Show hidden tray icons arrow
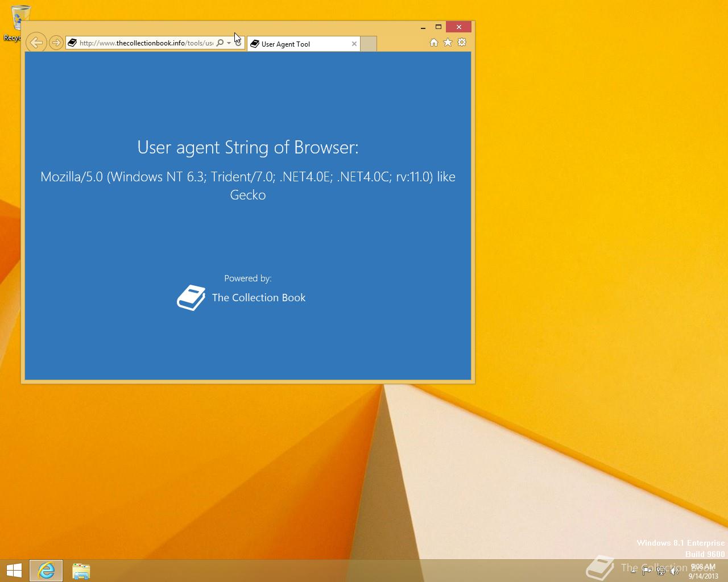The height and width of the screenshot is (582, 728). 633,571
